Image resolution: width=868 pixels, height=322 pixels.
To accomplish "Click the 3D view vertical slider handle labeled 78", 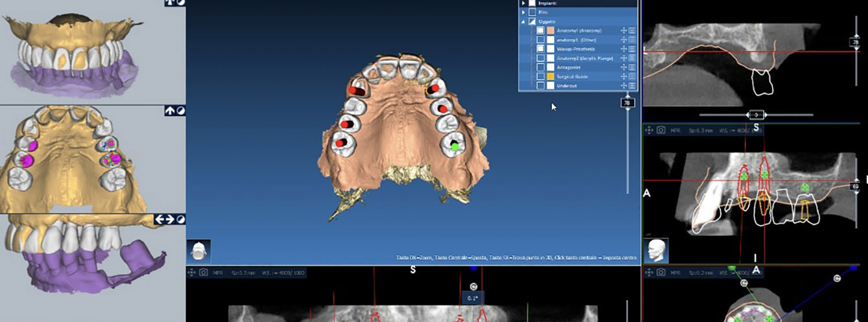I will [x=627, y=102].
